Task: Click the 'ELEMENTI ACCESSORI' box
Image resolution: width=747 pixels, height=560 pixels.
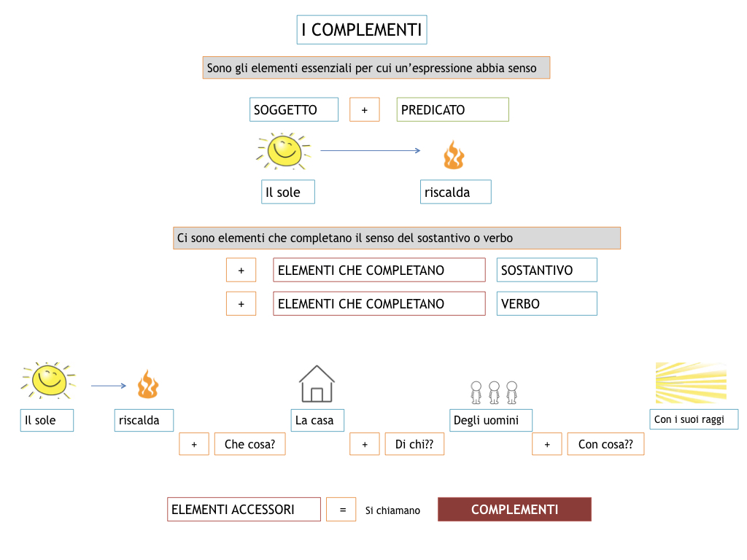Action: click(244, 509)
